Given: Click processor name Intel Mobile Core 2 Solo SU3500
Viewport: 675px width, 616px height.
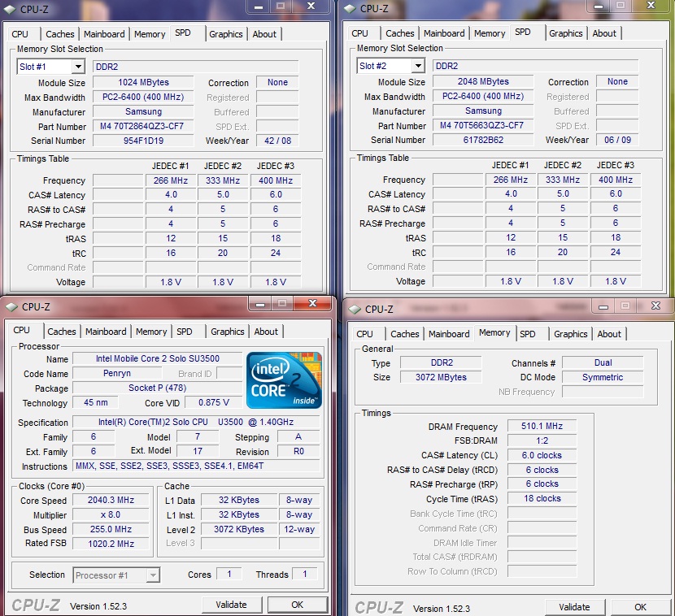Looking at the screenshot, I should (158, 358).
